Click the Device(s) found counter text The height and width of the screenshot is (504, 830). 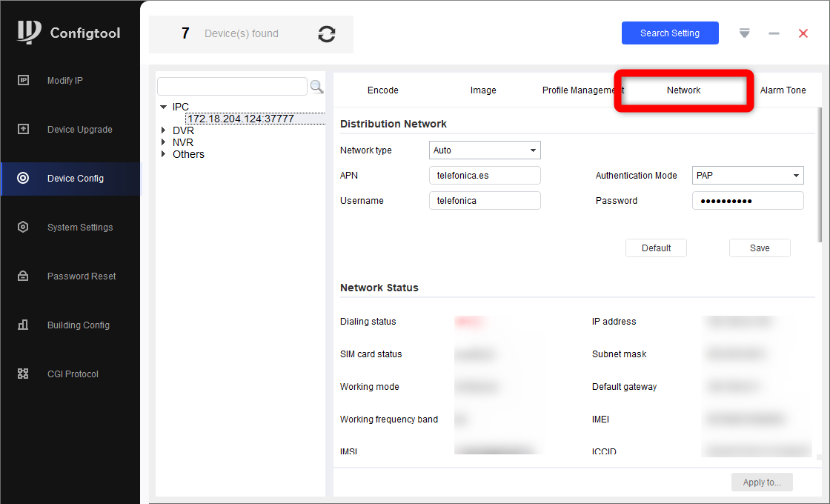(x=242, y=33)
